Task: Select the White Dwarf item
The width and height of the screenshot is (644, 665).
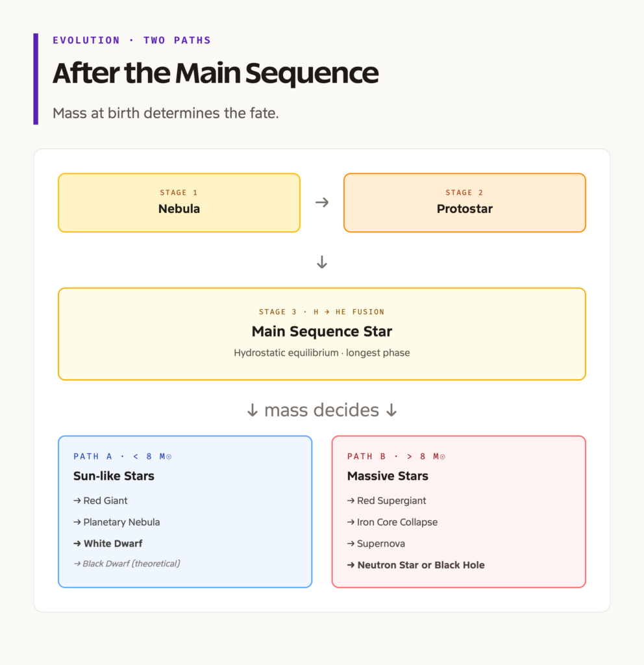Action: 108,544
